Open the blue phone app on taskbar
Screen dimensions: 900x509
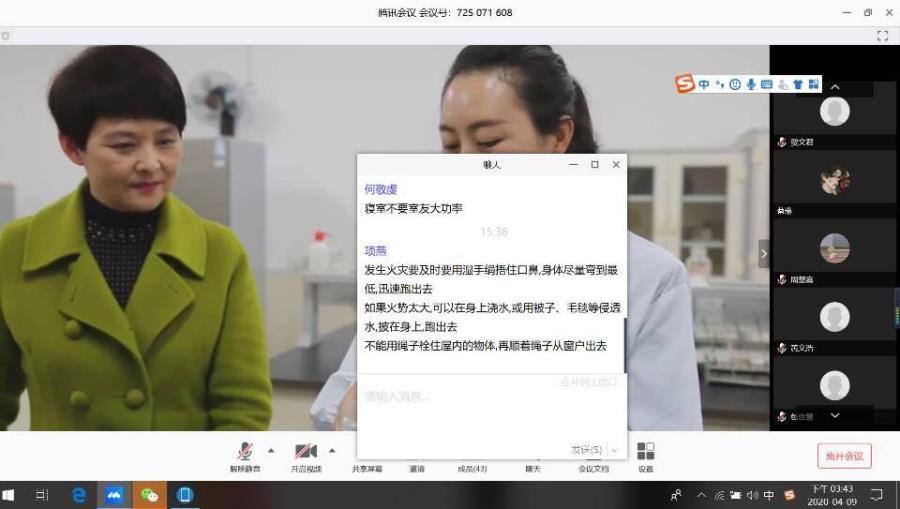[x=184, y=495]
